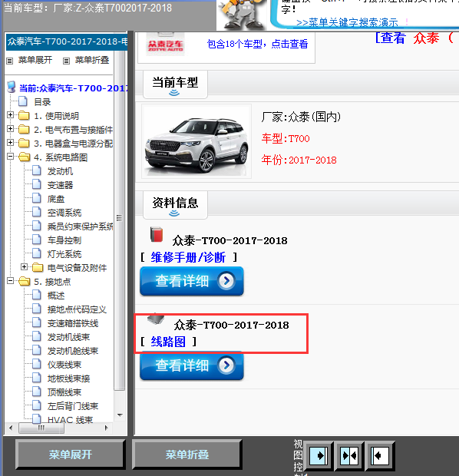Expand folder 2. 电气布置与接插件
Viewport: 459px width, 476px height.
point(10,128)
